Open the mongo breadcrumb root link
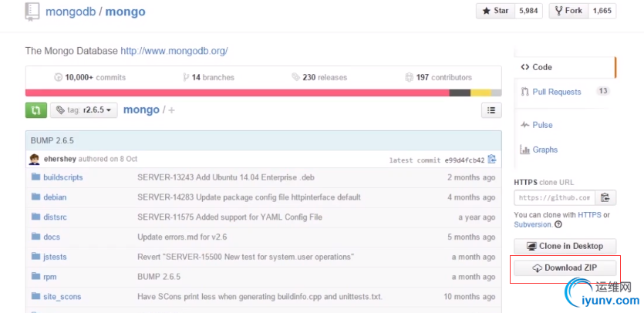 click(x=141, y=110)
